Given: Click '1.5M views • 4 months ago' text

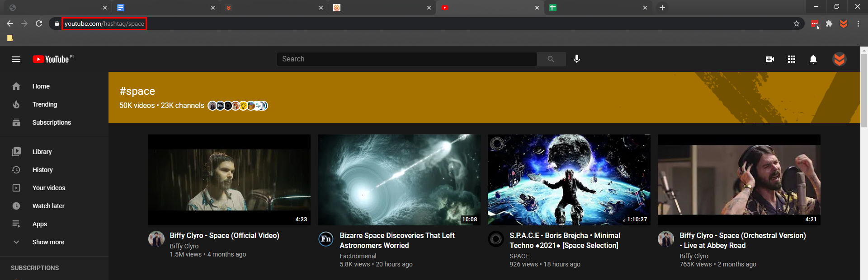Looking at the screenshot, I should (x=208, y=254).
